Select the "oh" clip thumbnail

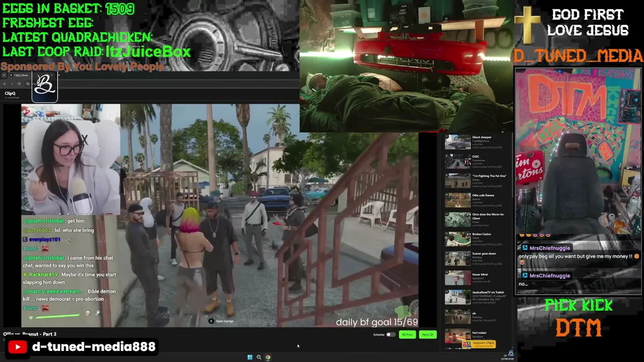pyautogui.click(x=458, y=317)
